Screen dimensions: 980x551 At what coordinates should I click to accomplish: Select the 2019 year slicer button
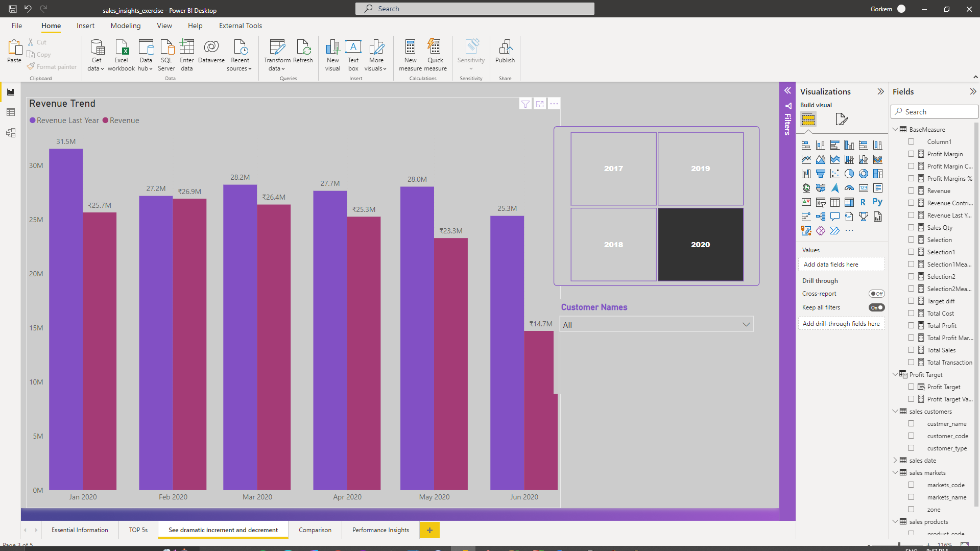point(700,169)
